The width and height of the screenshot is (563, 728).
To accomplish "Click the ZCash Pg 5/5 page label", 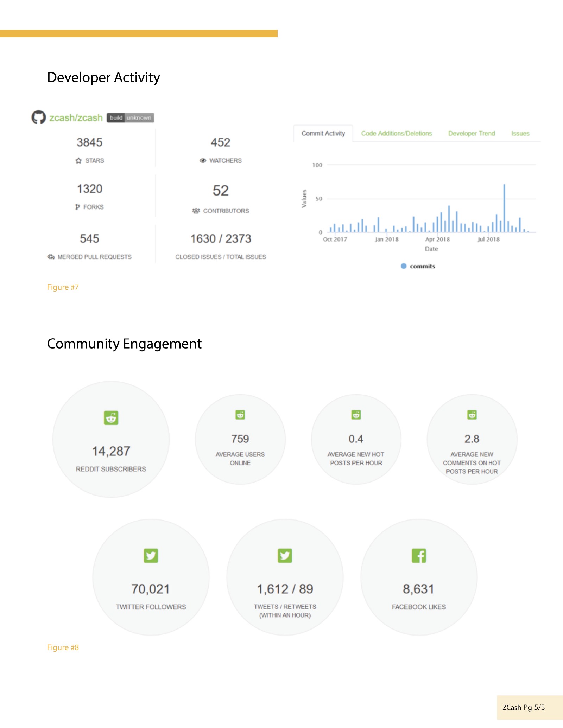I will click(x=524, y=707).
